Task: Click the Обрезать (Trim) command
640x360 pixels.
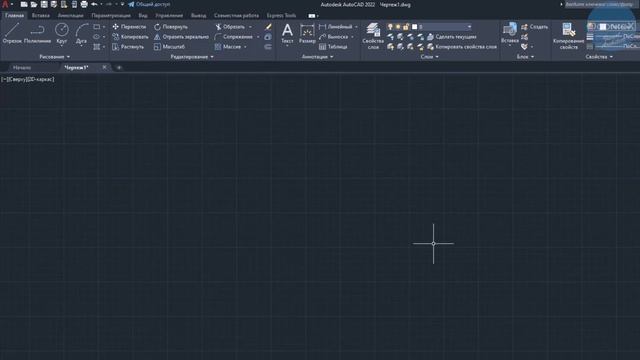Action: [230, 27]
